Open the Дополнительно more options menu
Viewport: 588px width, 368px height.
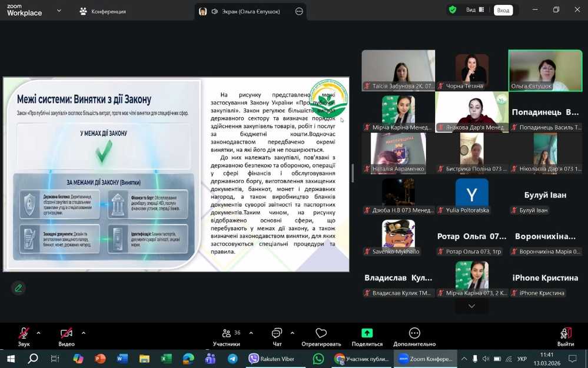(x=414, y=336)
